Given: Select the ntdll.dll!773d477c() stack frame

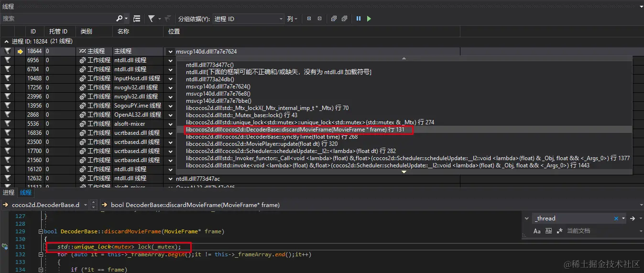Looking at the screenshot, I should click(x=209, y=65).
